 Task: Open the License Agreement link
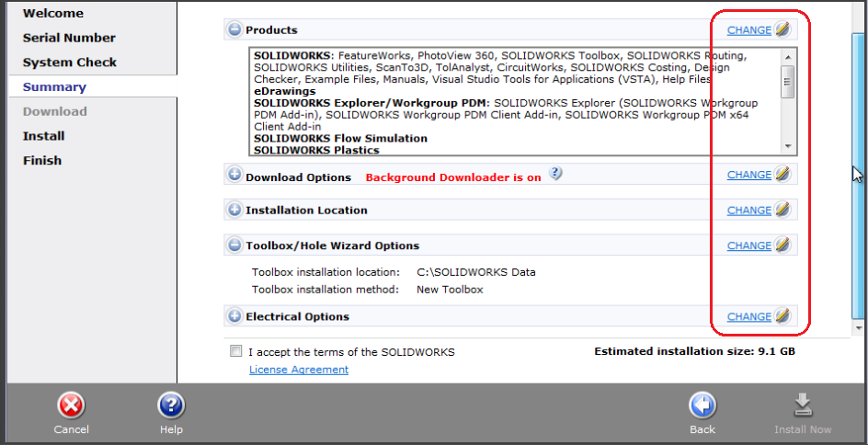(299, 370)
